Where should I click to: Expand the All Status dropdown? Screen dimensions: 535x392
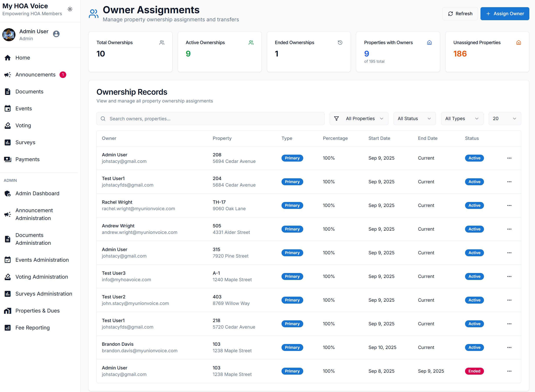click(x=414, y=119)
